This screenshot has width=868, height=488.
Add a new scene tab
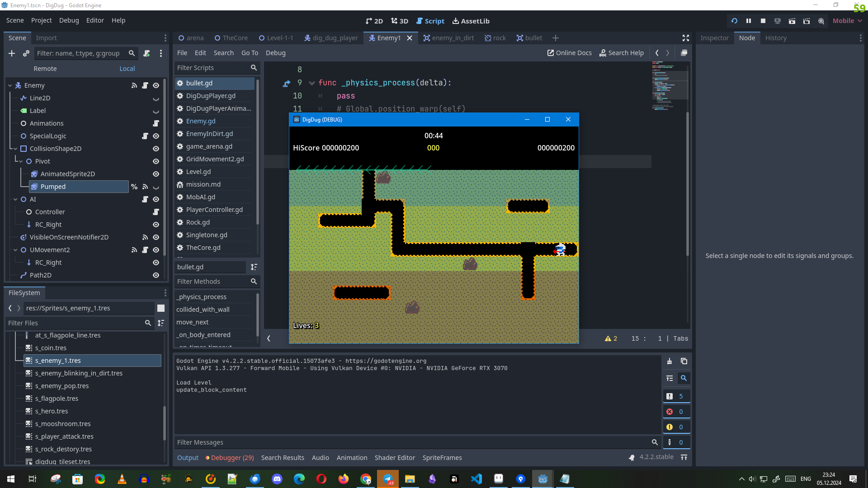click(556, 38)
